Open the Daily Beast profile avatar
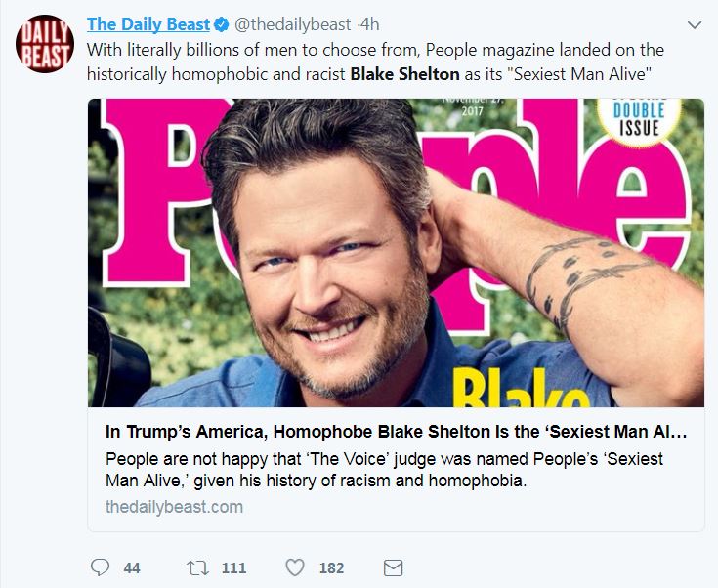This screenshot has height=588, width=718. click(44, 44)
